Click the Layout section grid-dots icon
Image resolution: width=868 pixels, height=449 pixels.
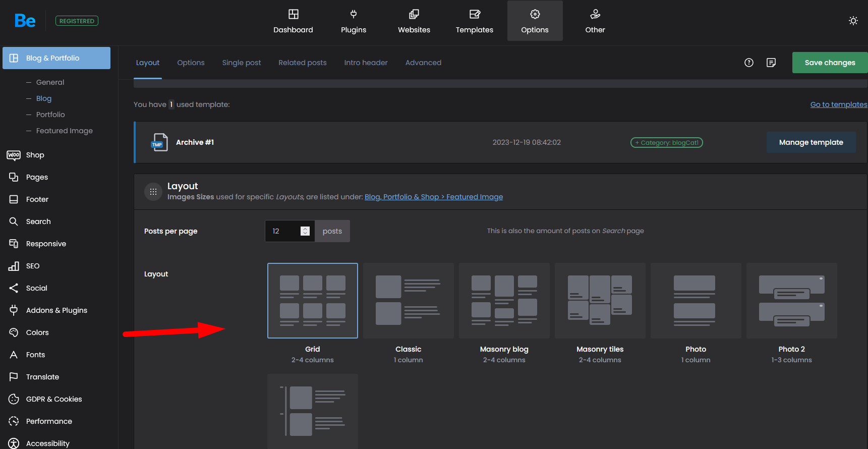point(153,192)
